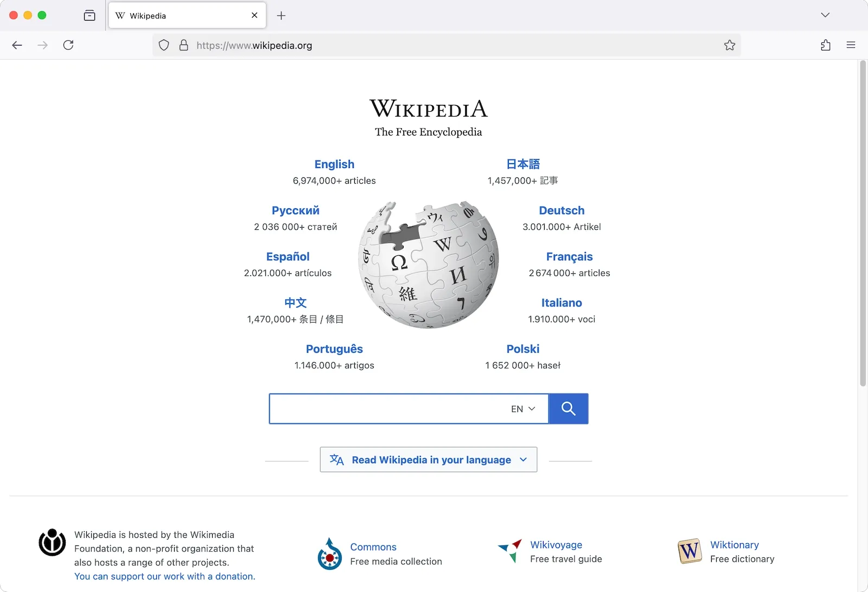
Task: Open the English Wikipedia link
Action: tap(334, 164)
